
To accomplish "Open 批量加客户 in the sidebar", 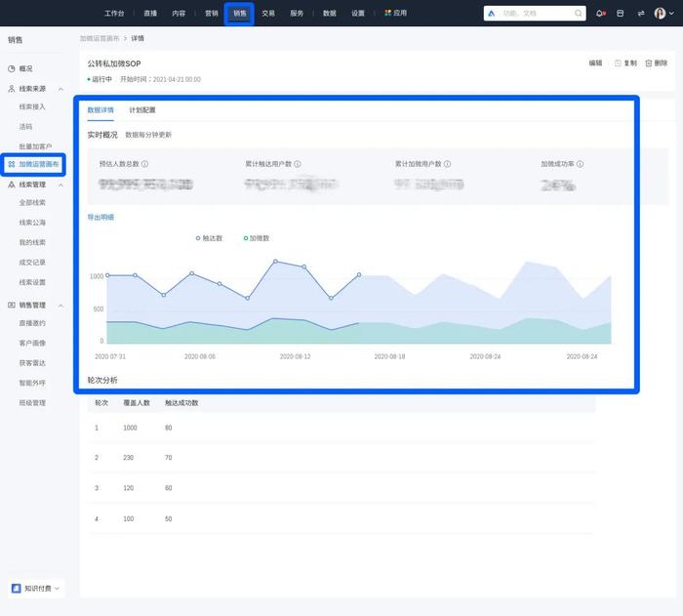I will pos(35,146).
